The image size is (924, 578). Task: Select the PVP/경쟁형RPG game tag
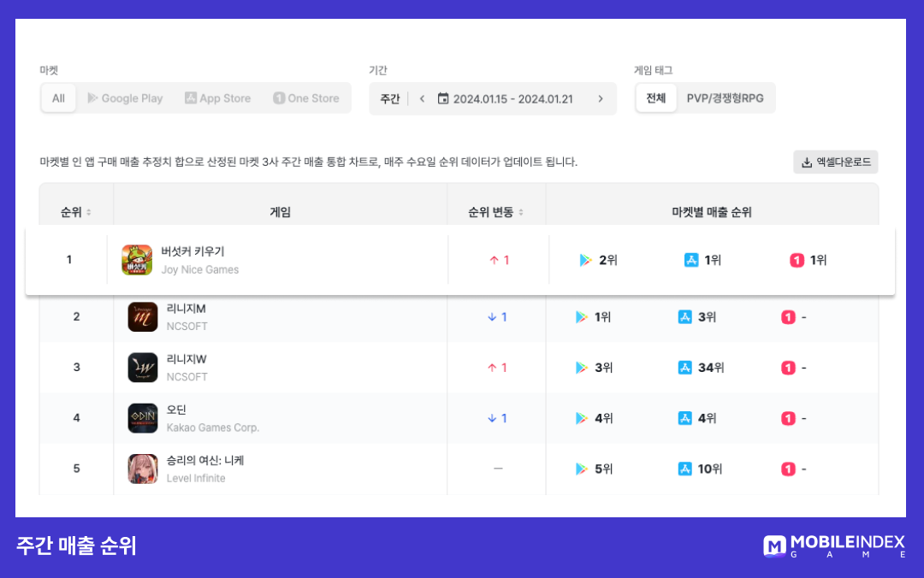coord(725,98)
